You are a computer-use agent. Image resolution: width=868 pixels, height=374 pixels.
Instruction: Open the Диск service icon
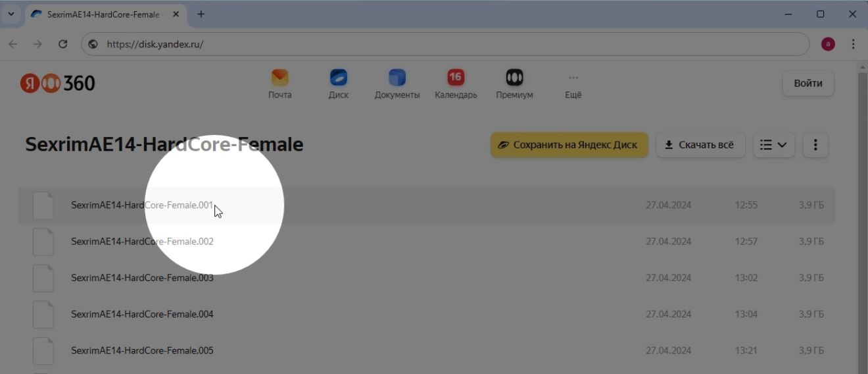[x=339, y=78]
